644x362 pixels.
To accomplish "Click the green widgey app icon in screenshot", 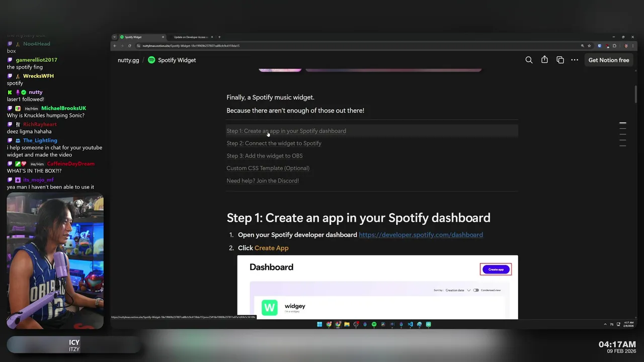I will 269,307.
